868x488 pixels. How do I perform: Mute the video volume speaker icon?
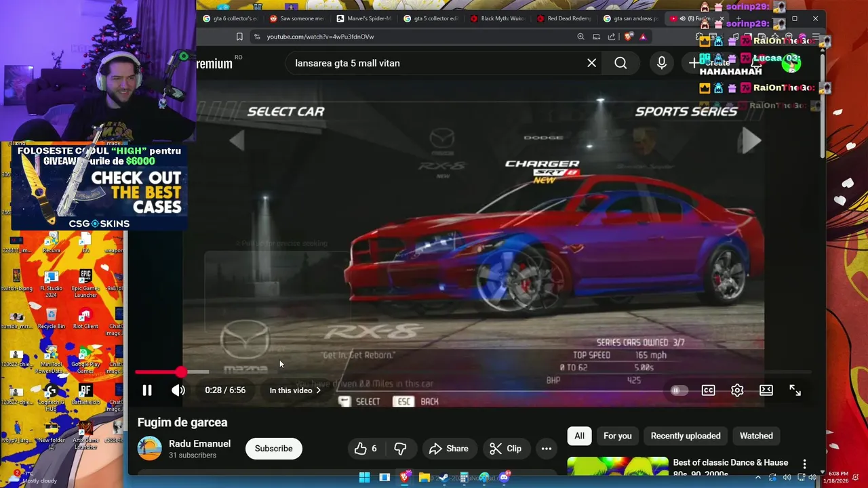178,390
